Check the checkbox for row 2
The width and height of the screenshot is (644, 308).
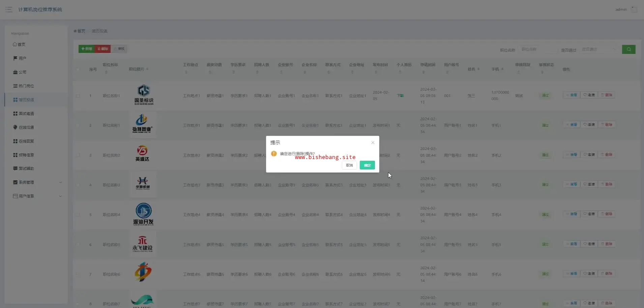tap(78, 125)
